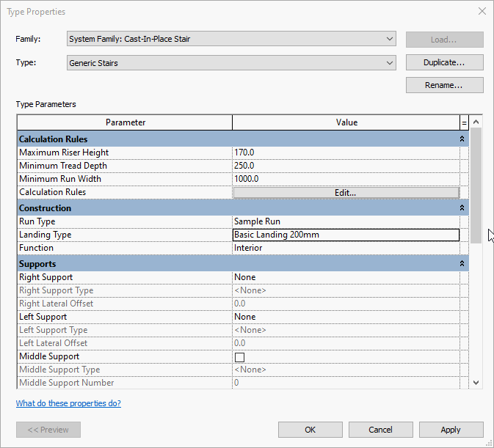Select the Run Type parameter label

click(37, 221)
